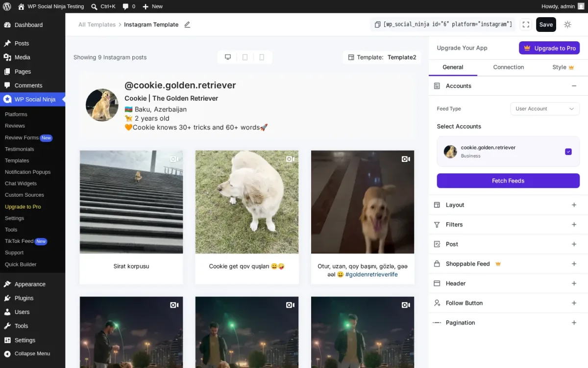Viewport: 588px width, 368px height.
Task: Expand the Follow Button section plus
Action: point(574,303)
